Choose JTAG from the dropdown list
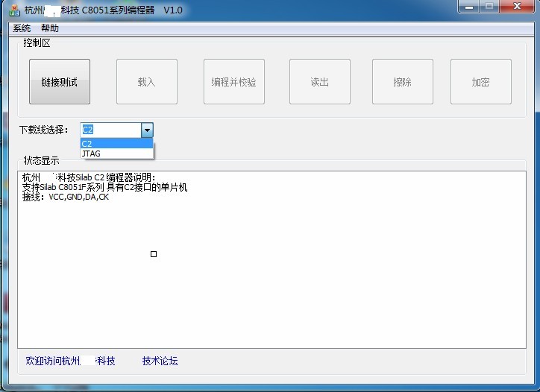The width and height of the screenshot is (540, 392). (x=116, y=154)
